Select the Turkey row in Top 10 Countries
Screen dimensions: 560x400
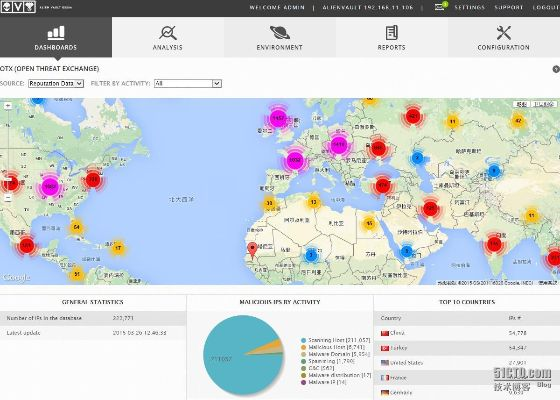click(x=467, y=348)
